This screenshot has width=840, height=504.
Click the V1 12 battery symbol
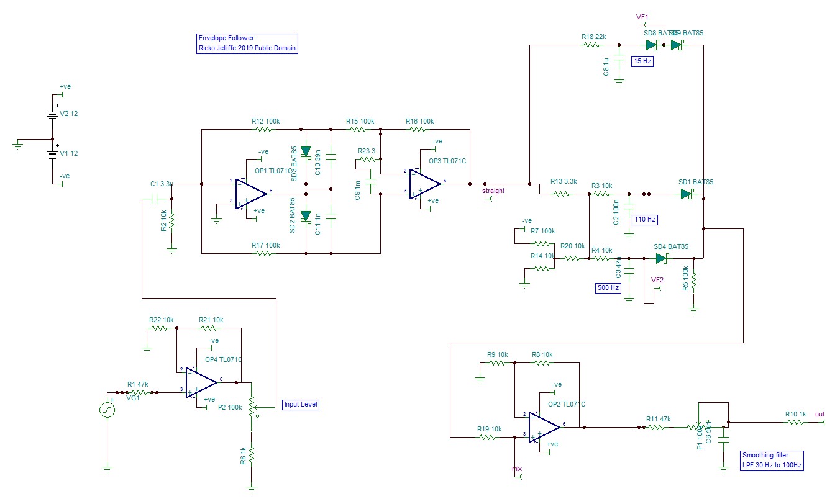(x=53, y=153)
